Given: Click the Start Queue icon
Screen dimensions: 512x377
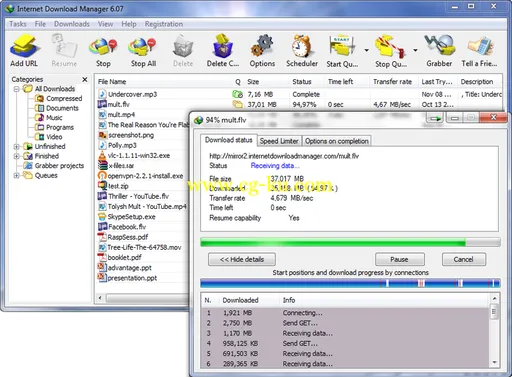Looking at the screenshot, I should tap(342, 51).
